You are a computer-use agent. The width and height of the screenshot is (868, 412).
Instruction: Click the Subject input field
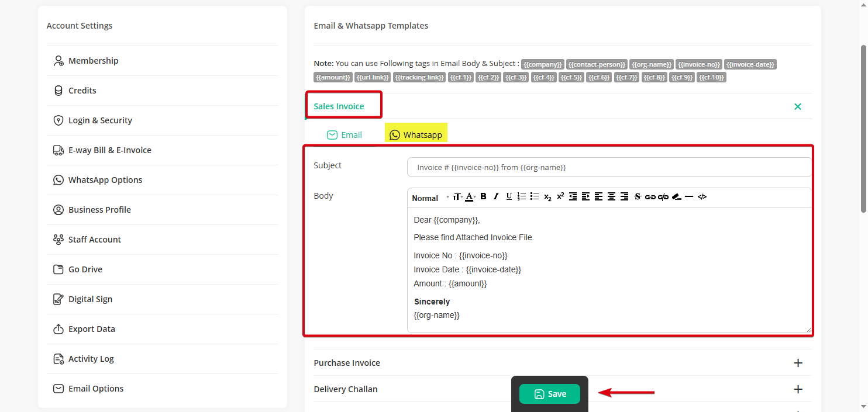click(608, 167)
